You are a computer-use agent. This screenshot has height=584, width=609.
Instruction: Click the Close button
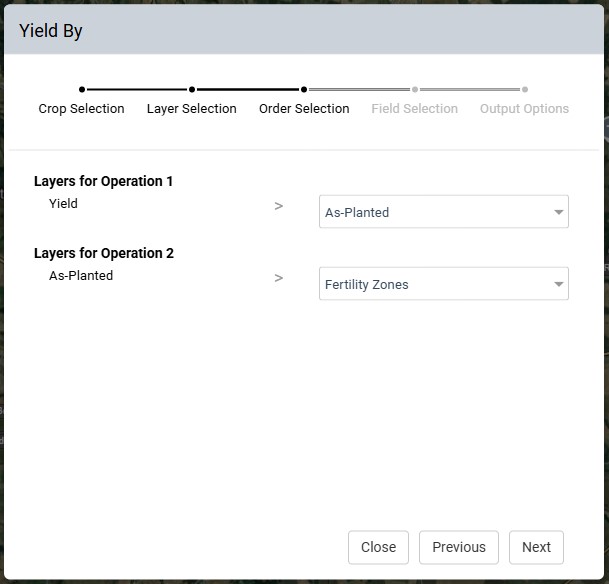pyautogui.click(x=378, y=547)
